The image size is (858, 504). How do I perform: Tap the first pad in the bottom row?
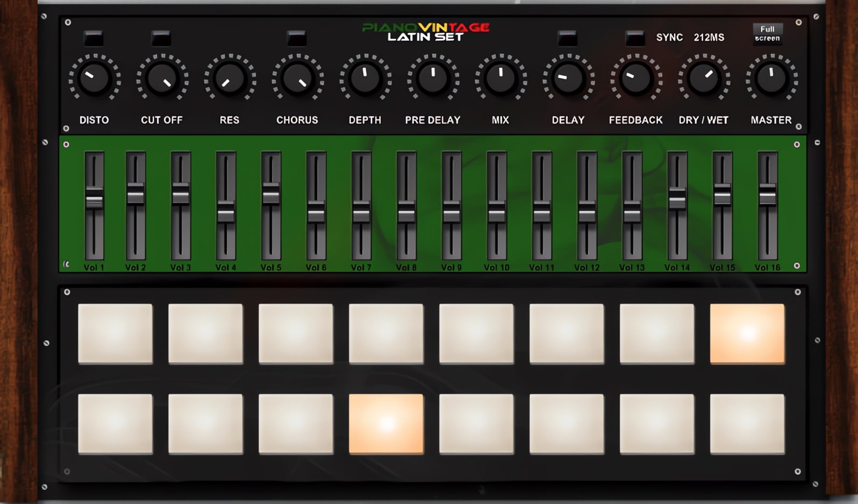pos(116,424)
